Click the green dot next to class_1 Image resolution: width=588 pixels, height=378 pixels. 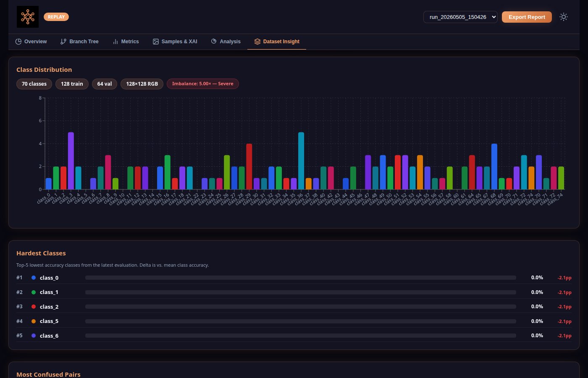point(34,292)
